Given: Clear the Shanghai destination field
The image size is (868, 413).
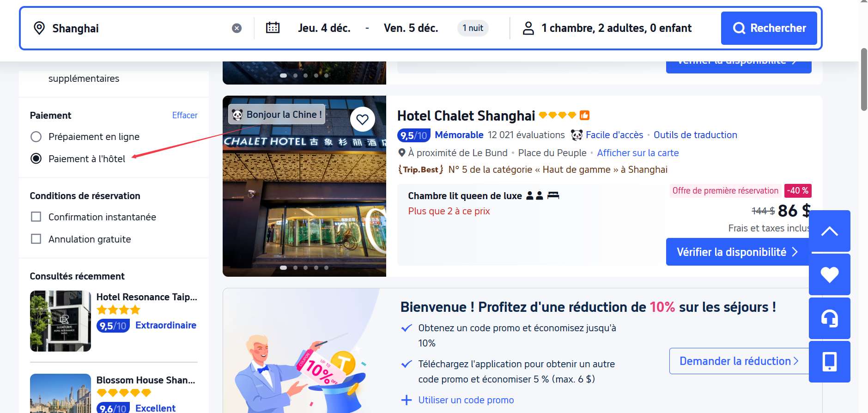Looking at the screenshot, I should (237, 28).
